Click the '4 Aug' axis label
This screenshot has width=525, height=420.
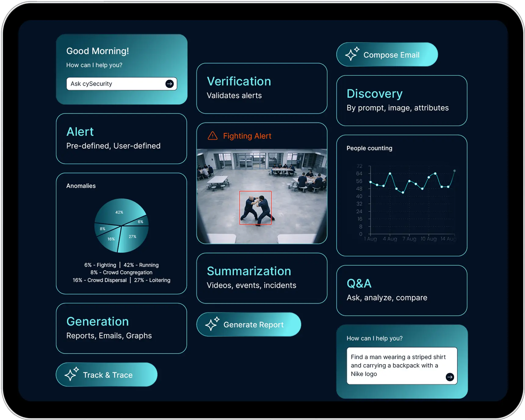(390, 239)
